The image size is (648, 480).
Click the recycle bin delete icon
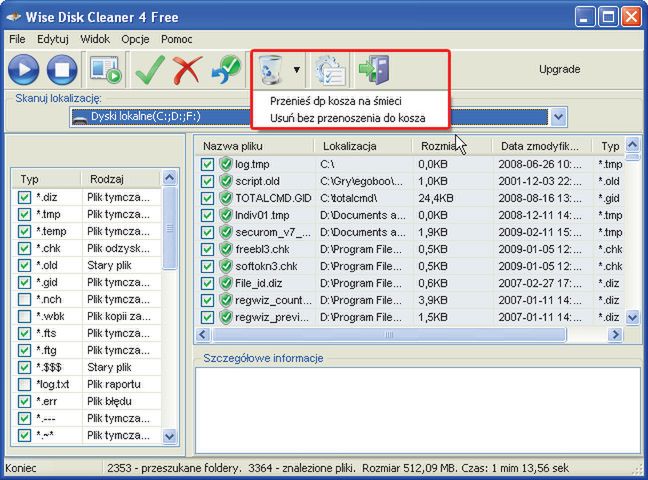click(271, 69)
